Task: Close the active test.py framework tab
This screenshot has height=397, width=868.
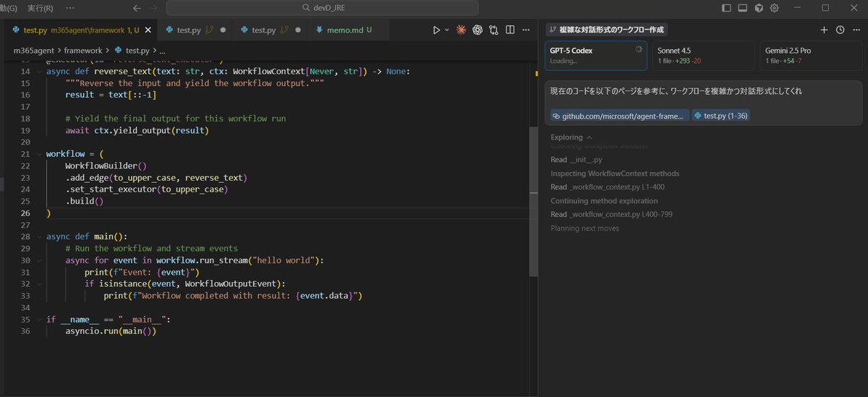Action: click(148, 30)
